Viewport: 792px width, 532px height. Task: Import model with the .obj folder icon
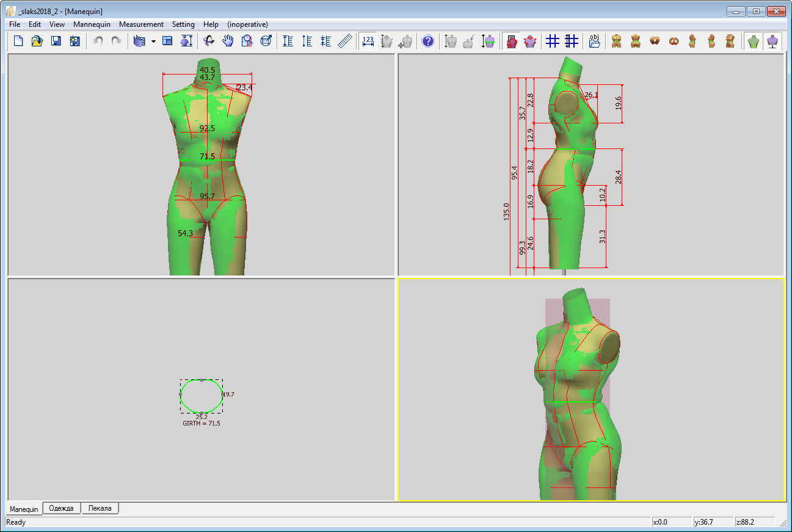[595, 41]
